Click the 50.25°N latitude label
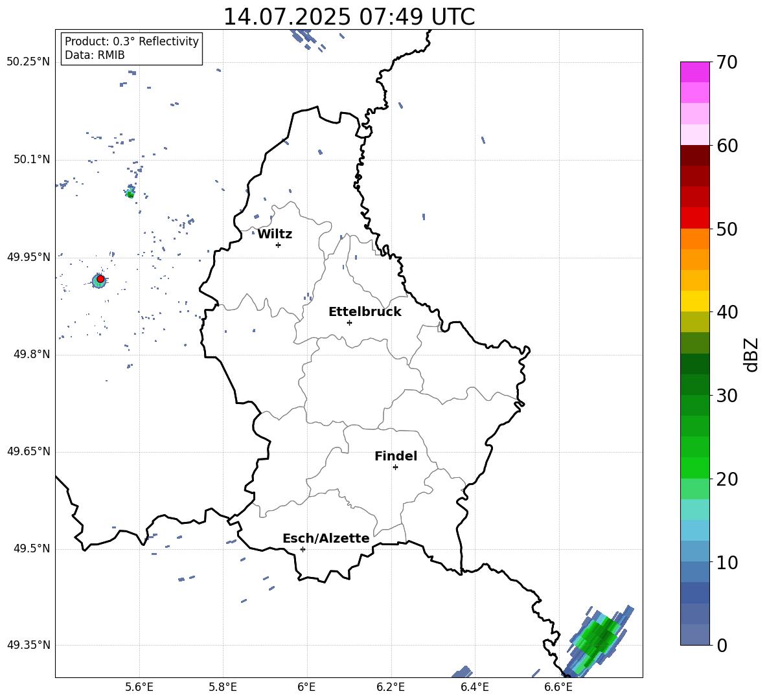 [29, 62]
